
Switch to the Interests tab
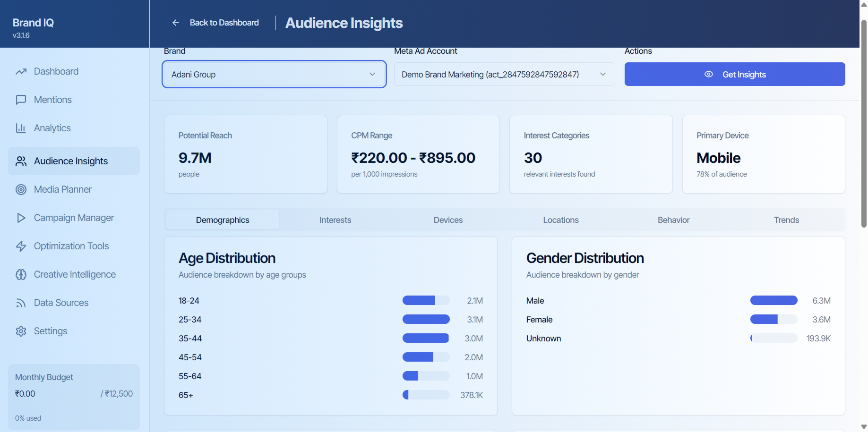pos(335,220)
